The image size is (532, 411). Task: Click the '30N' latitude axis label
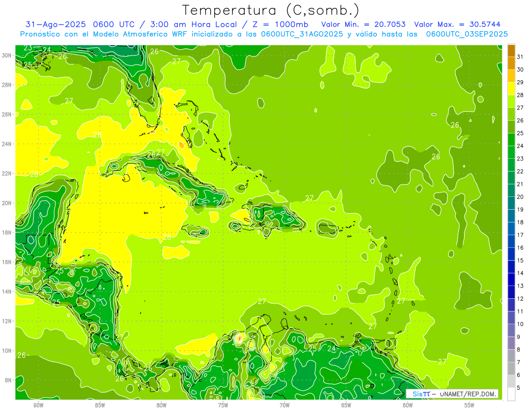7,55
